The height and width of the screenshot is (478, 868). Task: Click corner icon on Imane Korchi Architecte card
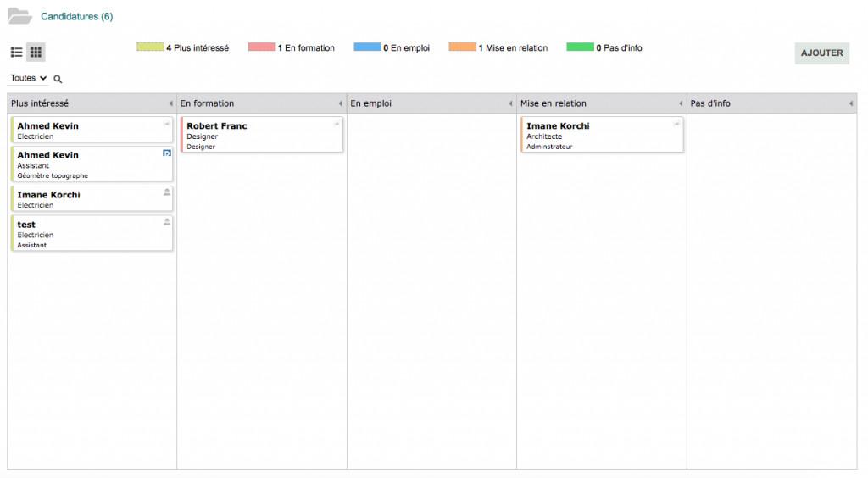tap(676, 124)
